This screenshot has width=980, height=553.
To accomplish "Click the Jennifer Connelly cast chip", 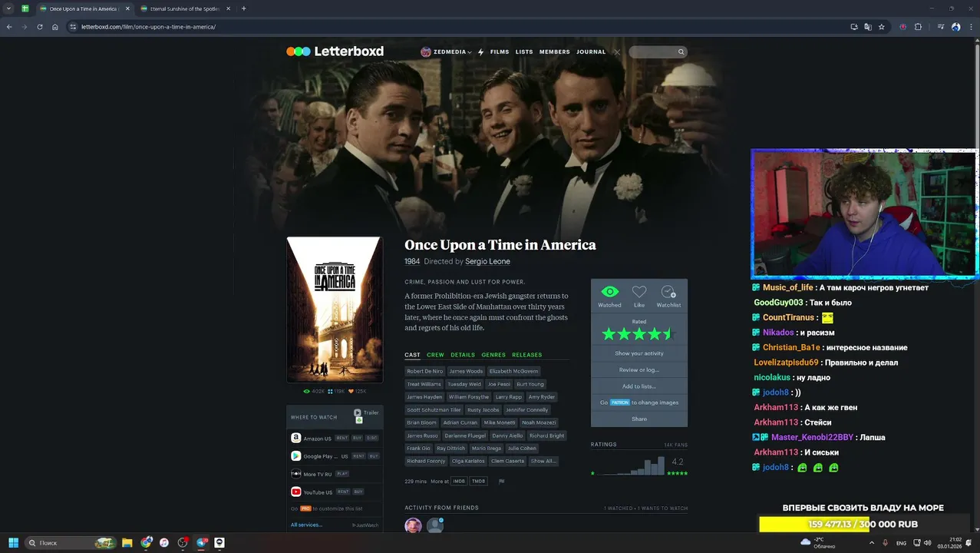I will pos(527,409).
